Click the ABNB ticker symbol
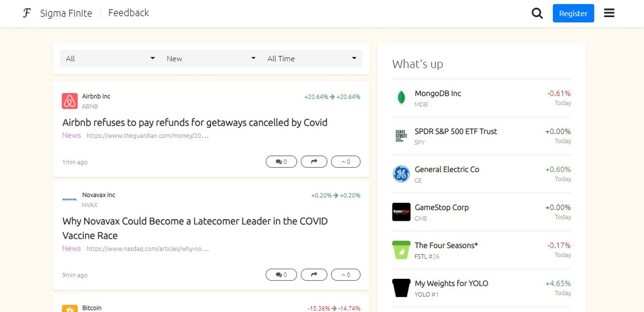 click(90, 106)
